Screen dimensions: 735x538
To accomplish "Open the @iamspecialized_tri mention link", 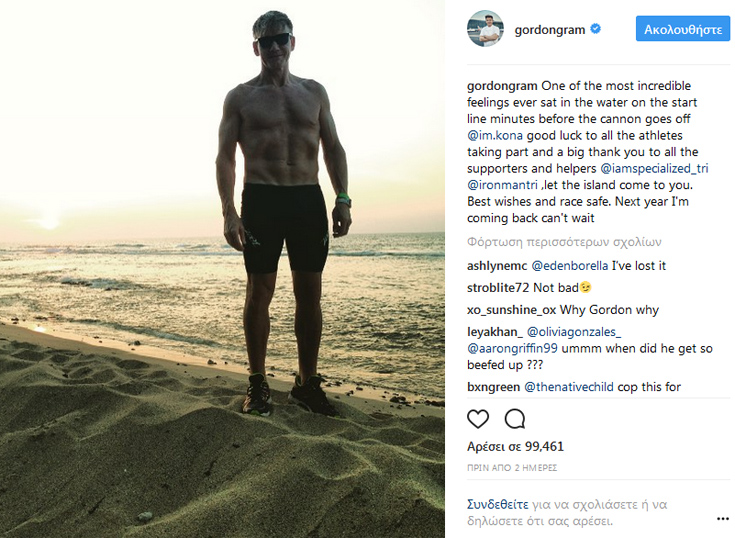I will click(x=654, y=169).
